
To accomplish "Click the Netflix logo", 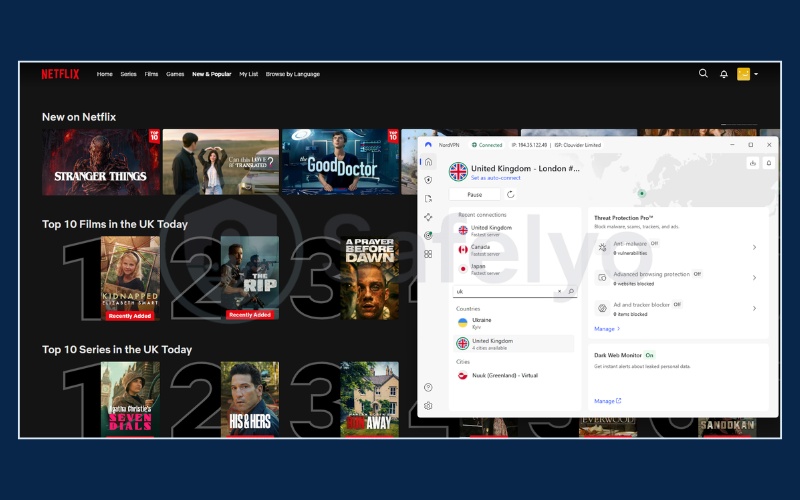I will [x=60, y=74].
